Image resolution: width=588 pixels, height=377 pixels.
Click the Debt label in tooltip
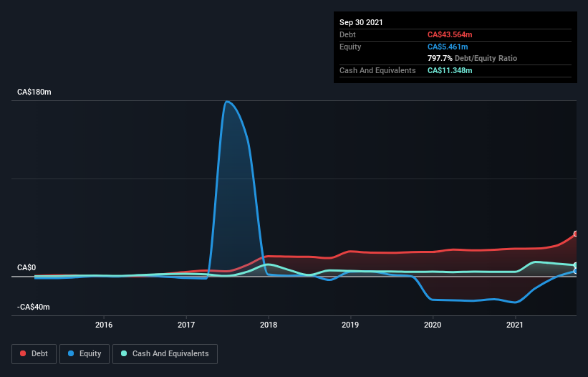[347, 34]
